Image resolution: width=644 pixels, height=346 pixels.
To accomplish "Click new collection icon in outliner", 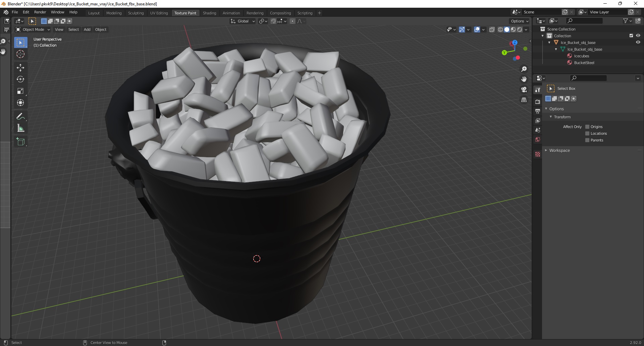I will click(638, 21).
